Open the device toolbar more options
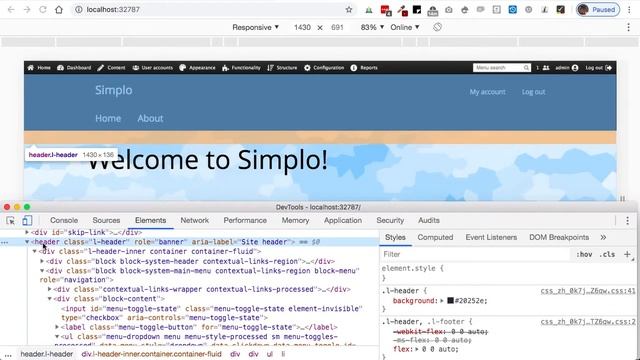The width and height of the screenshot is (640, 360). pos(628,27)
